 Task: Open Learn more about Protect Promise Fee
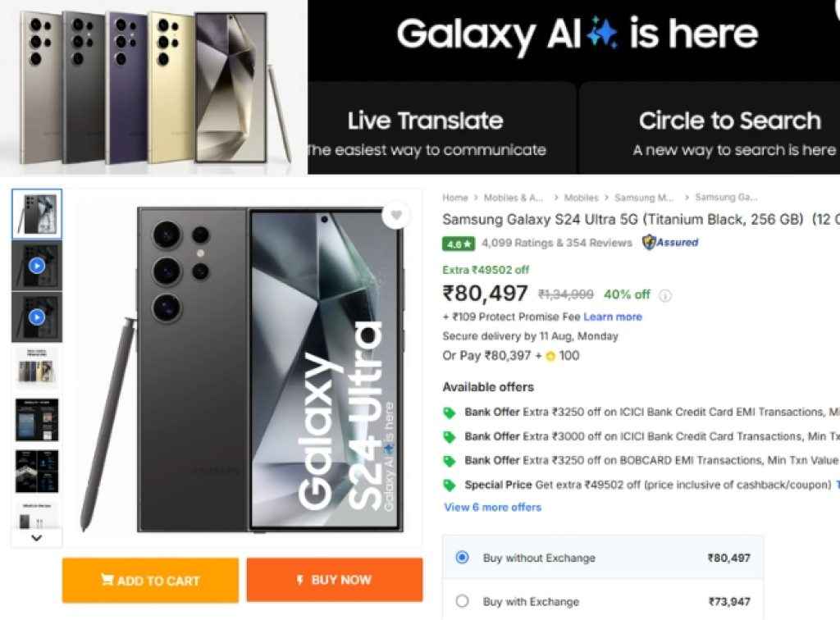(x=613, y=317)
